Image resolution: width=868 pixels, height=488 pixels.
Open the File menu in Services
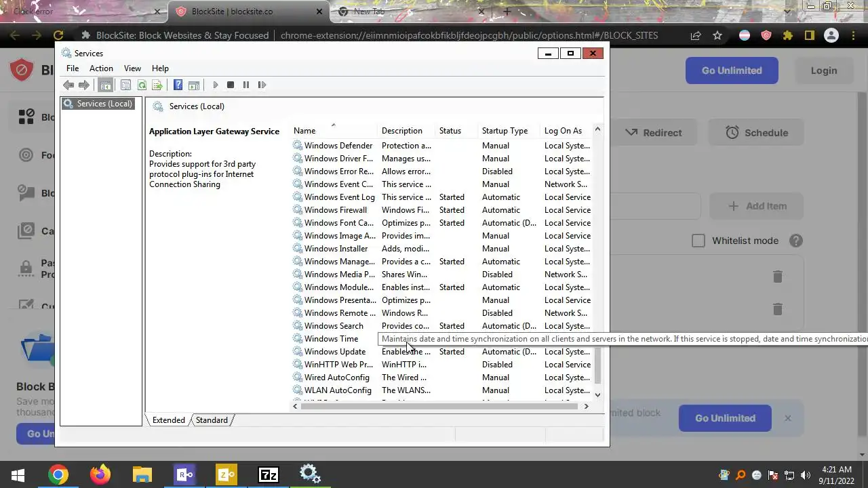click(73, 68)
